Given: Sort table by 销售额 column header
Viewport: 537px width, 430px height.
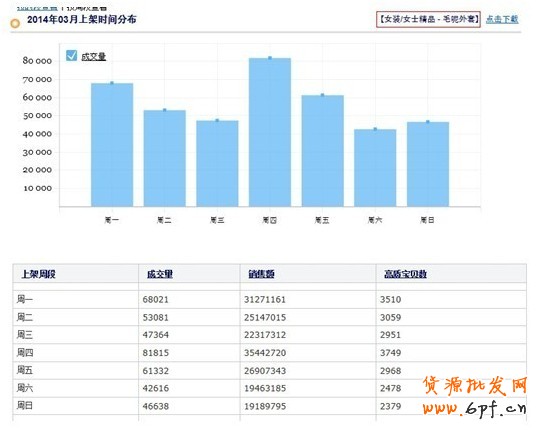Looking at the screenshot, I should coord(261,274).
